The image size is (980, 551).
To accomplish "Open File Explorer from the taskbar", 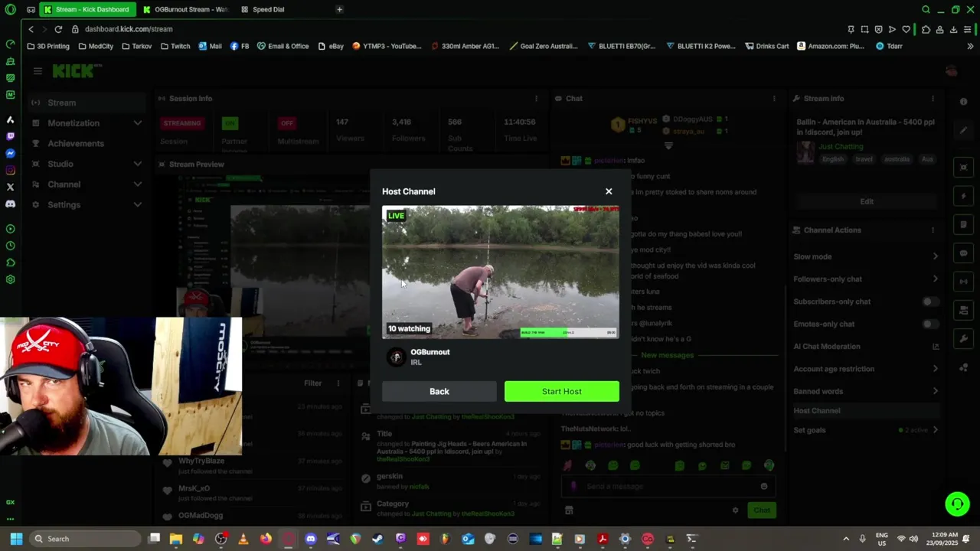I will coord(176,539).
